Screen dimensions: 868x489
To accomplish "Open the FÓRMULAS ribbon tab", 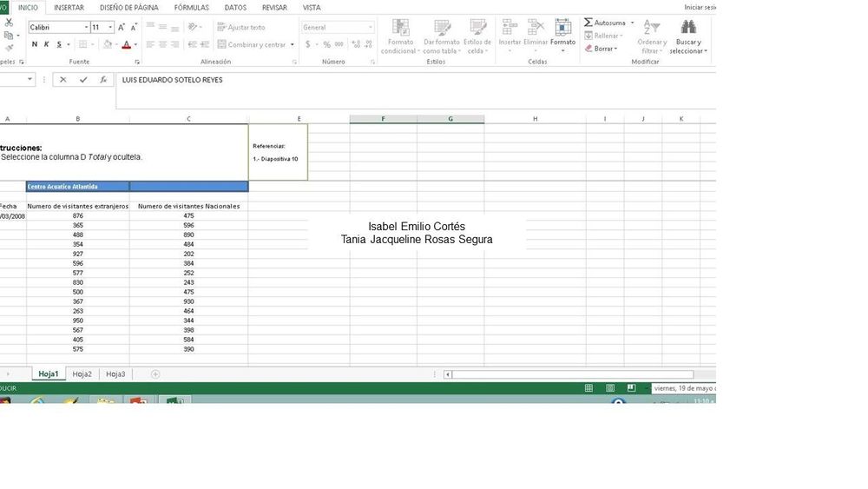I will point(191,7).
